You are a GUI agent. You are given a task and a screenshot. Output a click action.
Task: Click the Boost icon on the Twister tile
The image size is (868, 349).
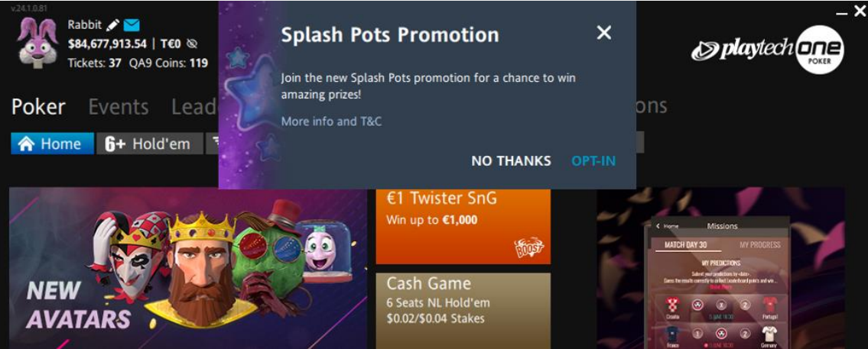point(528,247)
